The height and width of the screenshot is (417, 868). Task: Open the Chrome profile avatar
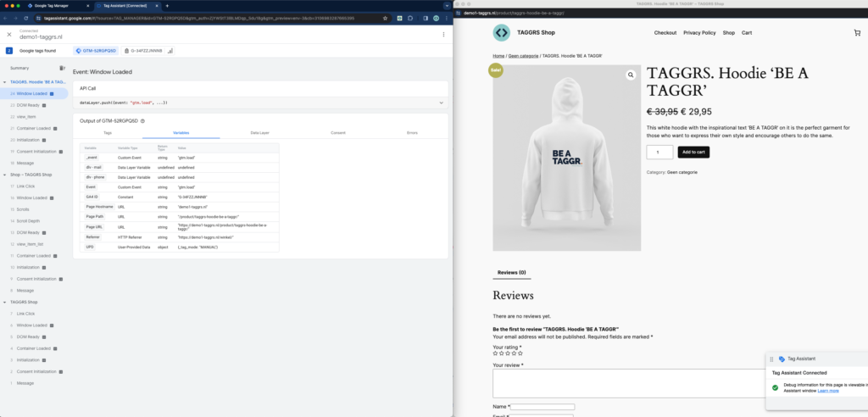point(436,18)
